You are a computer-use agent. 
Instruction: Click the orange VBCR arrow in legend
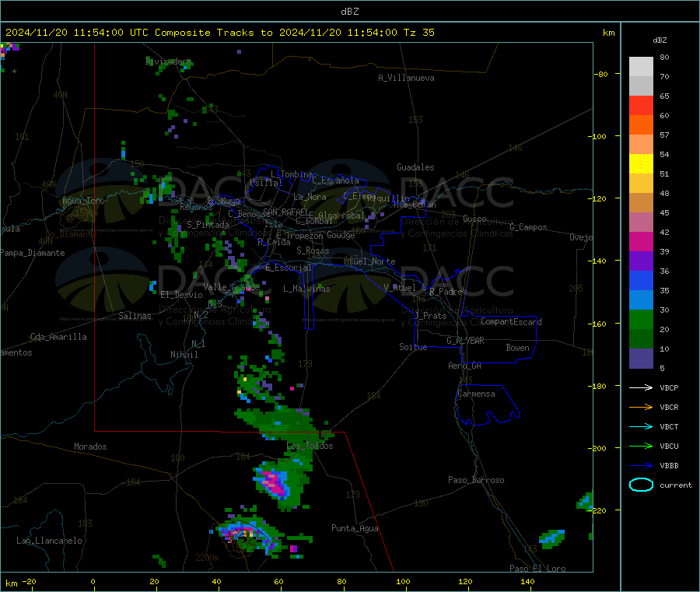pos(641,407)
